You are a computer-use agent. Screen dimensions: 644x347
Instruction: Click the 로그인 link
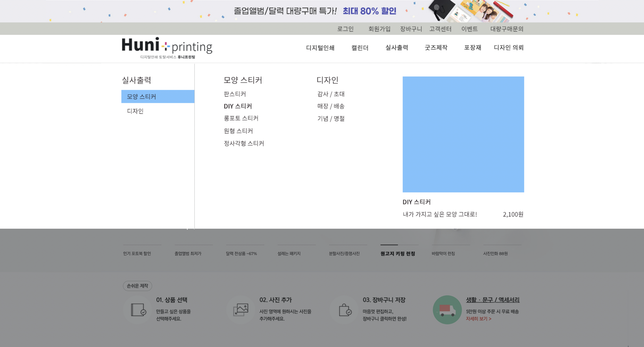pos(345,29)
